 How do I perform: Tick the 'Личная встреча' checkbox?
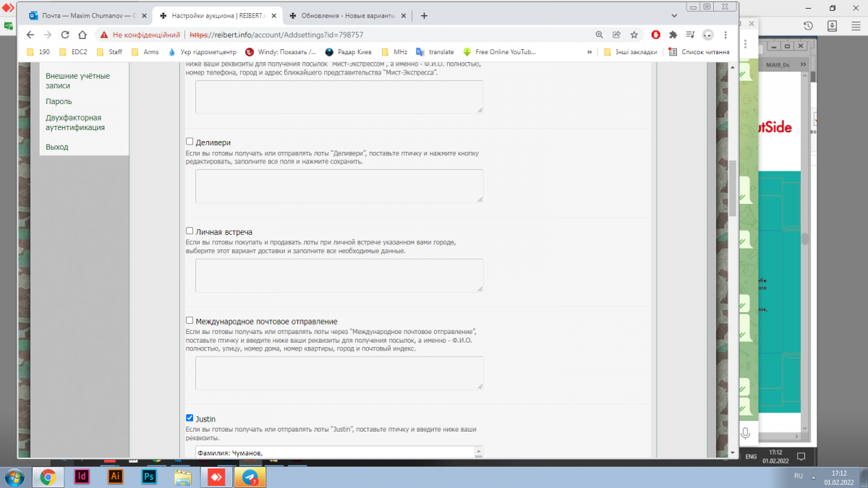coord(190,231)
